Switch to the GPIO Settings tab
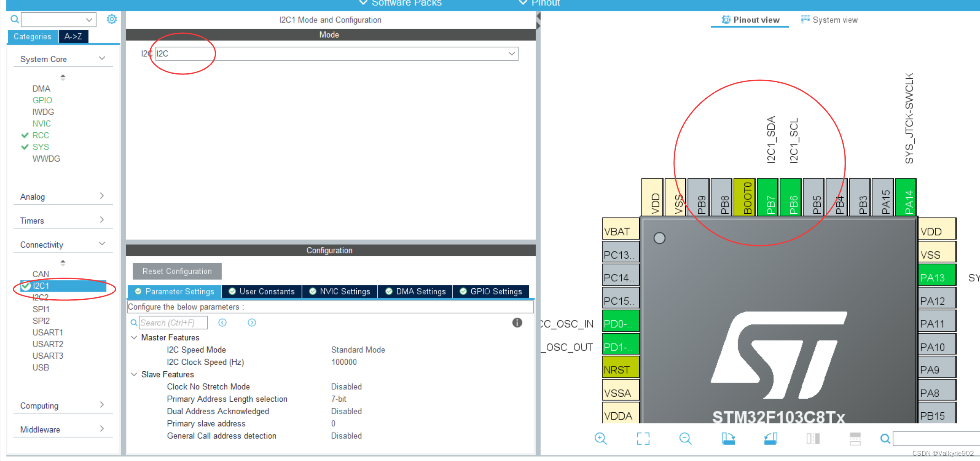The image size is (980, 461). (x=491, y=292)
